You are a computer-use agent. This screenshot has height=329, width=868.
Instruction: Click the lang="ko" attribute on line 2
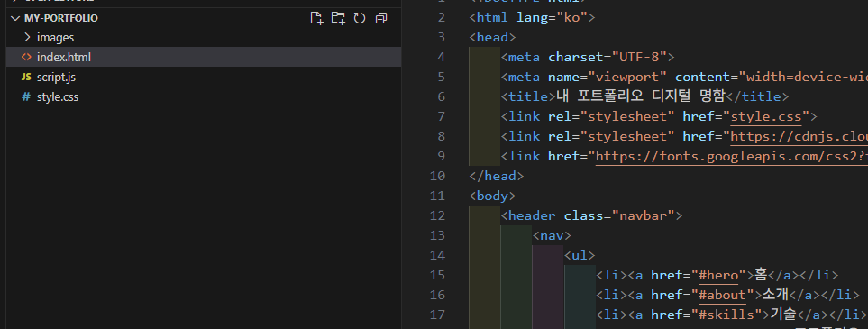552,18
